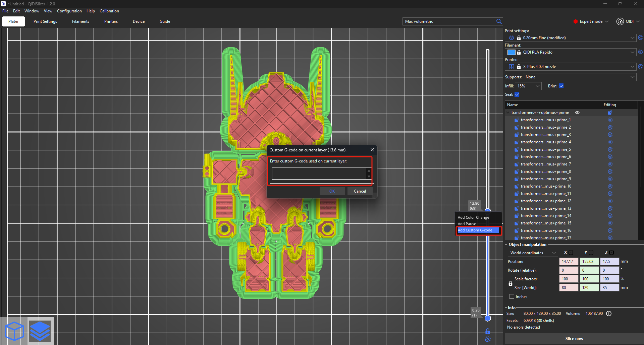
Task: Uncheck the Seal option
Action: click(x=517, y=94)
